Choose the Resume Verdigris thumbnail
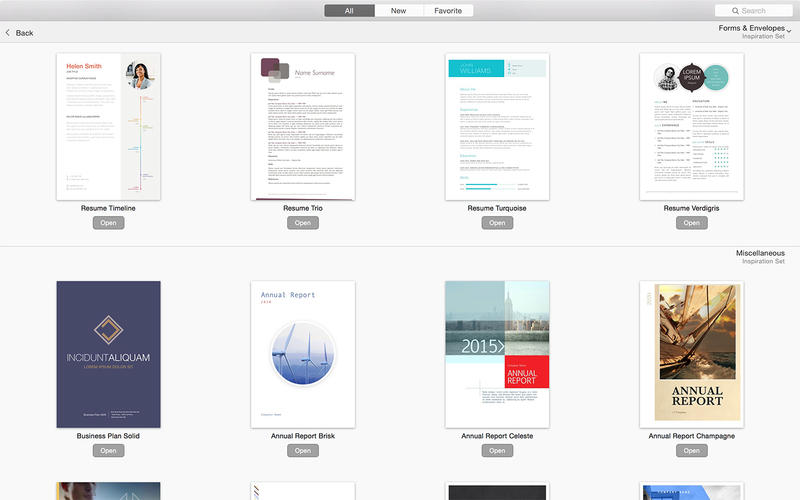800x500 pixels. pyautogui.click(x=691, y=126)
